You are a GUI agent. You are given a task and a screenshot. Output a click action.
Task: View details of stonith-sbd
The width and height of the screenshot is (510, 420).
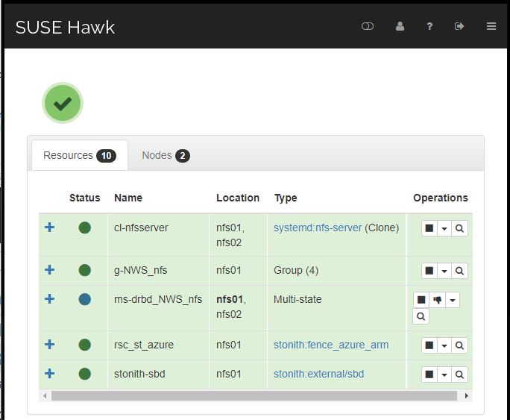[459, 374]
